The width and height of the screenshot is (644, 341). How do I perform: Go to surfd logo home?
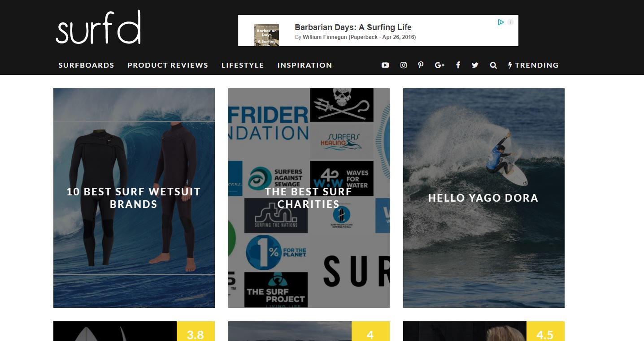pos(98,28)
